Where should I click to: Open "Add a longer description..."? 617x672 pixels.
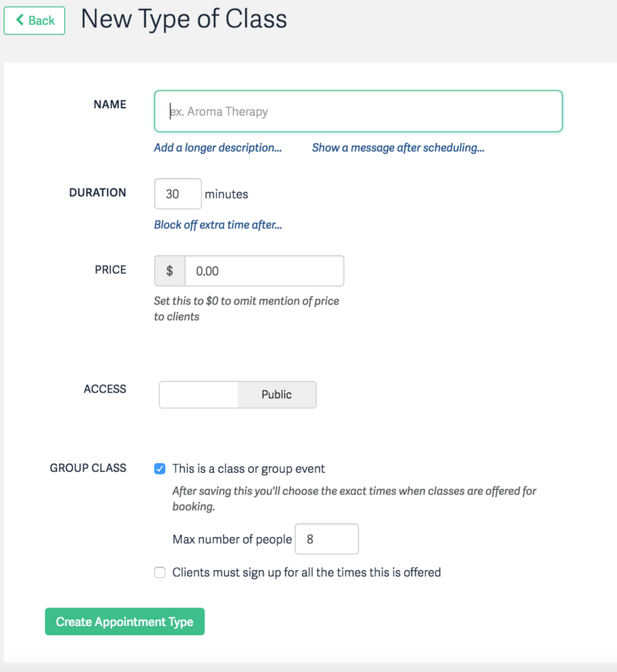click(x=218, y=148)
